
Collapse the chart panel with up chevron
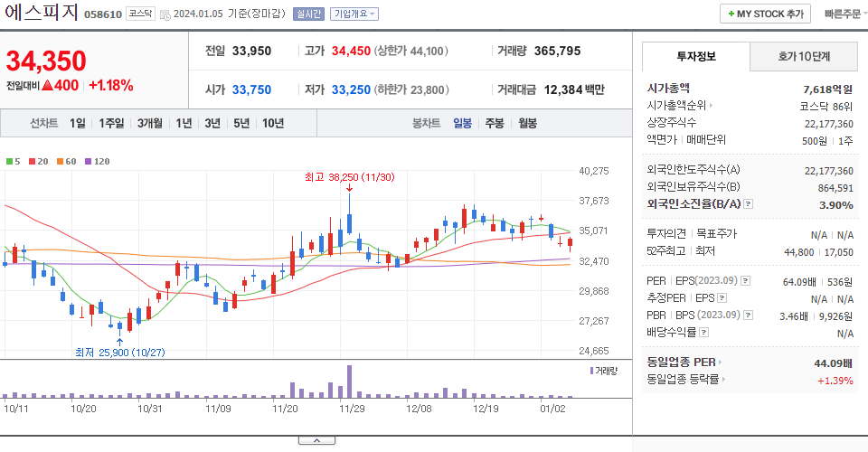coord(316,440)
